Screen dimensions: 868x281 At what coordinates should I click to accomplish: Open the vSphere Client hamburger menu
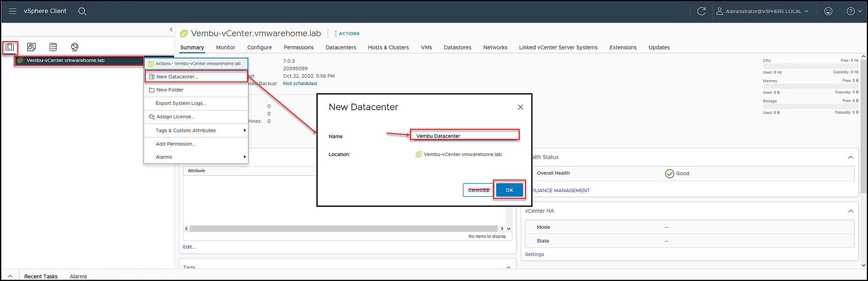(13, 11)
